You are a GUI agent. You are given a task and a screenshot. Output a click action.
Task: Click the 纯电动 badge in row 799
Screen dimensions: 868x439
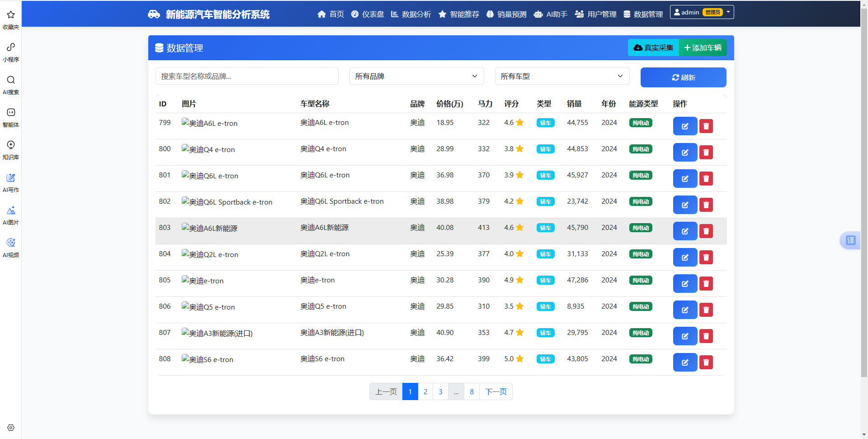click(x=641, y=123)
